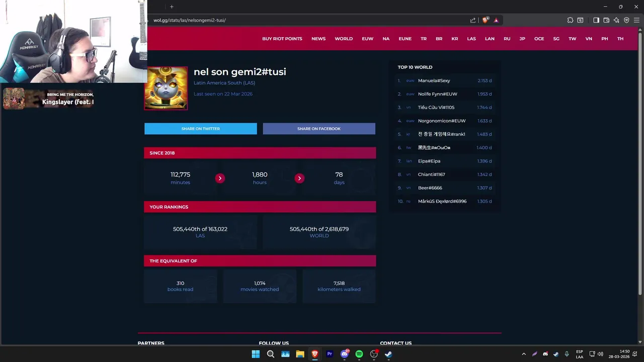Select the TH region tab
The width and height of the screenshot is (644, 362).
pyautogui.click(x=620, y=39)
